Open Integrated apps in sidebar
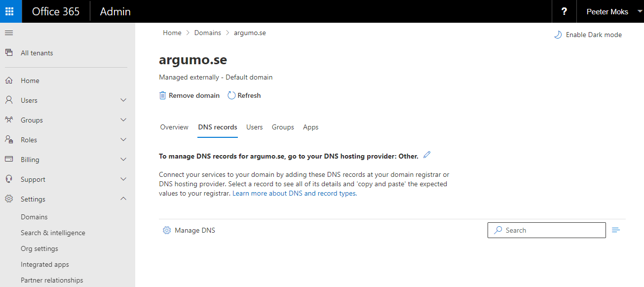644x287 pixels. [x=45, y=264]
